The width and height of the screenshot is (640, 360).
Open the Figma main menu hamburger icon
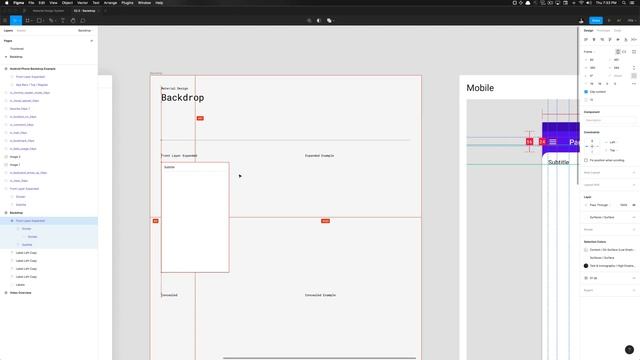click(x=5, y=20)
